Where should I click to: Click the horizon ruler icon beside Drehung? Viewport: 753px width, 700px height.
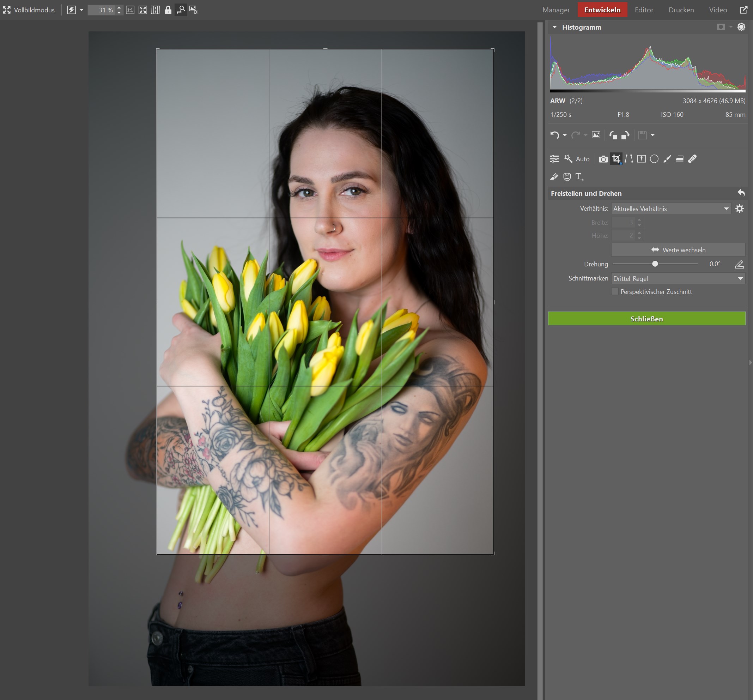(739, 264)
